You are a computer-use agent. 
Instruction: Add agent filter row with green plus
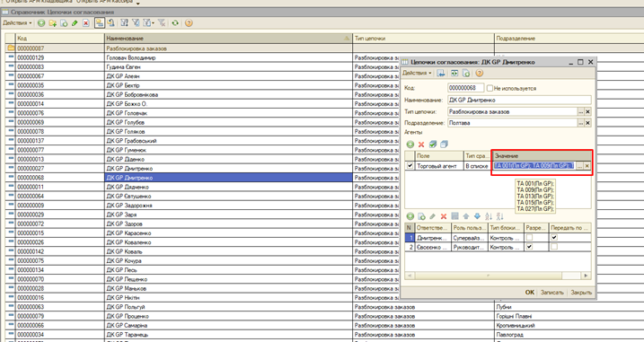pos(410,145)
